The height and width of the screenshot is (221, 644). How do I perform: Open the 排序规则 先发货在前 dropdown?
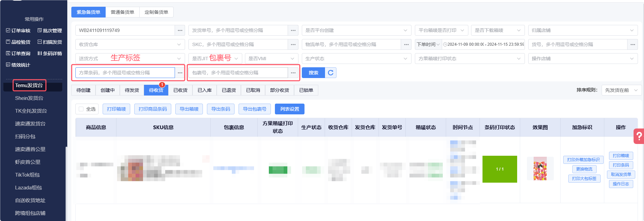(x=621, y=90)
